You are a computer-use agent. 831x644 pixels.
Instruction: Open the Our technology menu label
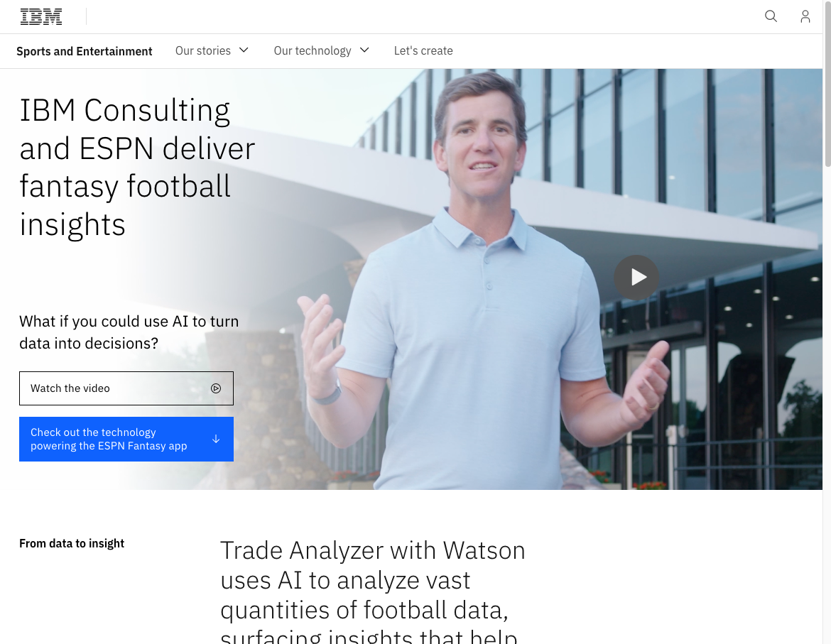[x=312, y=51]
